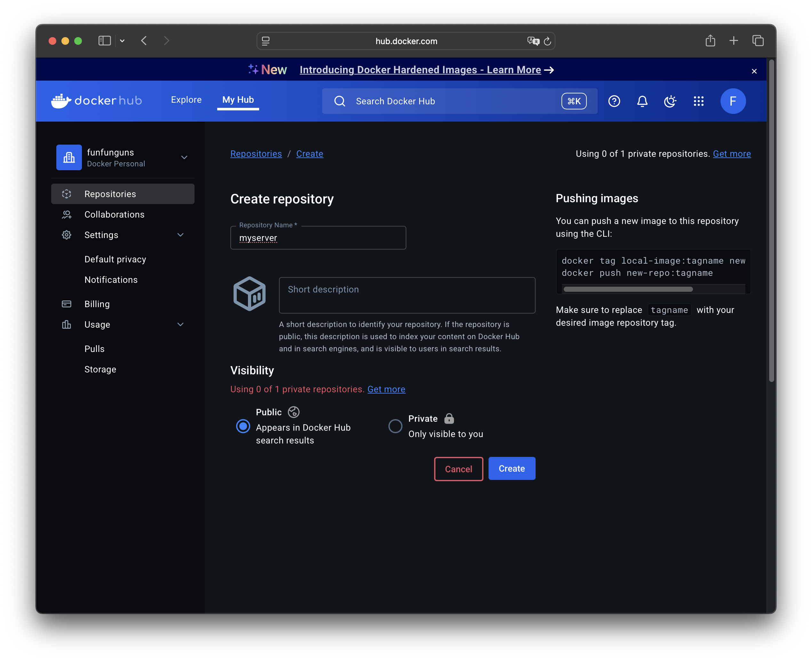
Task: Click the Cancel button
Action: tap(458, 469)
